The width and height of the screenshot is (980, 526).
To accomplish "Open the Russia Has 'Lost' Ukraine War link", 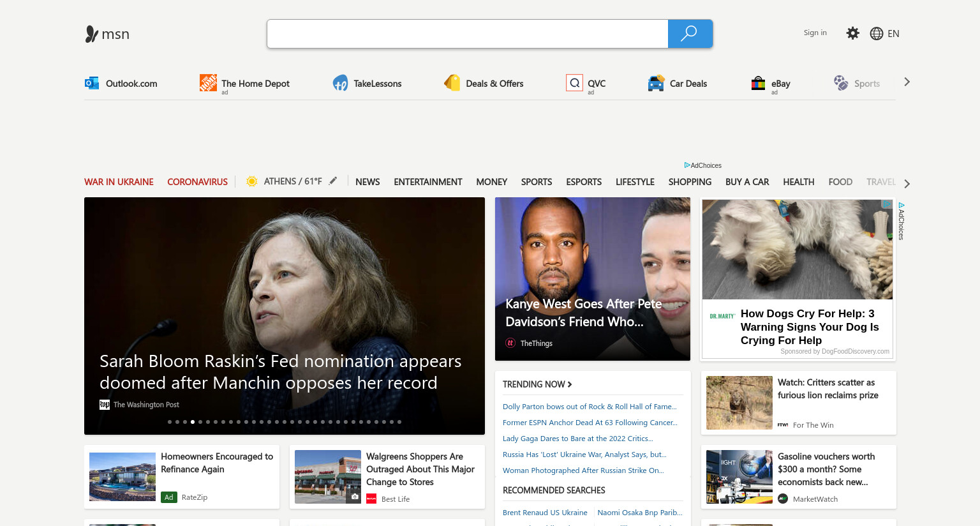I will [584, 455].
